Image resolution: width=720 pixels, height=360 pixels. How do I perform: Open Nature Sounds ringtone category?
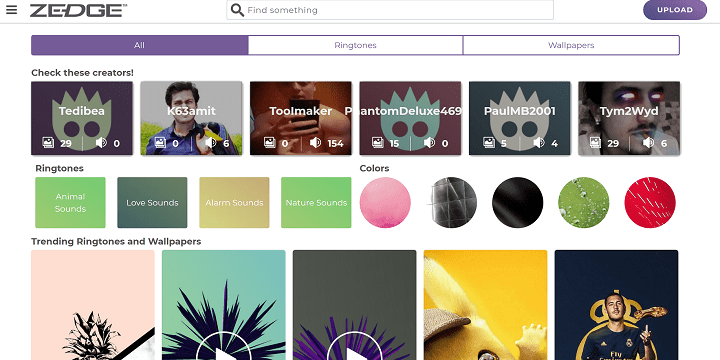(x=316, y=202)
